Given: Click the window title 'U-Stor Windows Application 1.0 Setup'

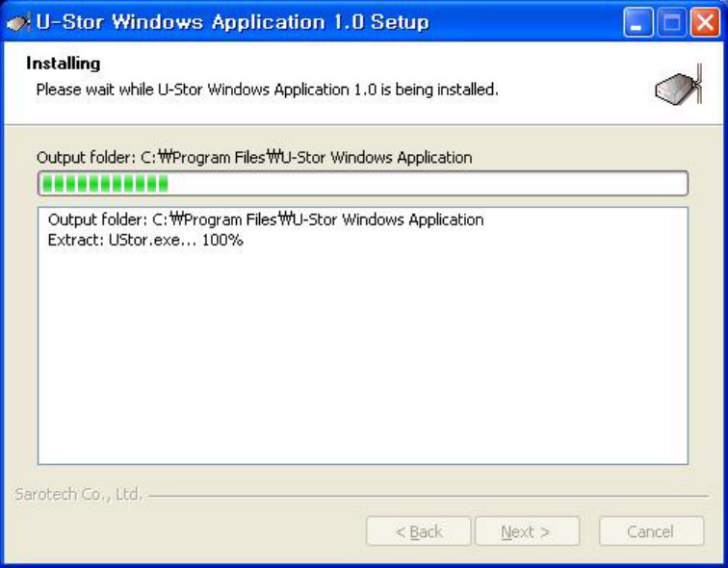Looking at the screenshot, I should coord(233,22).
